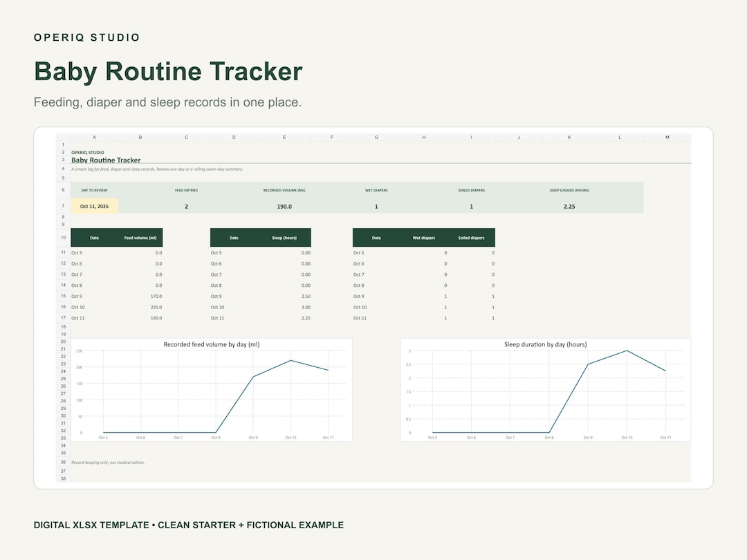Image resolution: width=747 pixels, height=560 pixels.
Task: Select the summary recorded volume '190.0' in row 7
Action: (x=284, y=206)
